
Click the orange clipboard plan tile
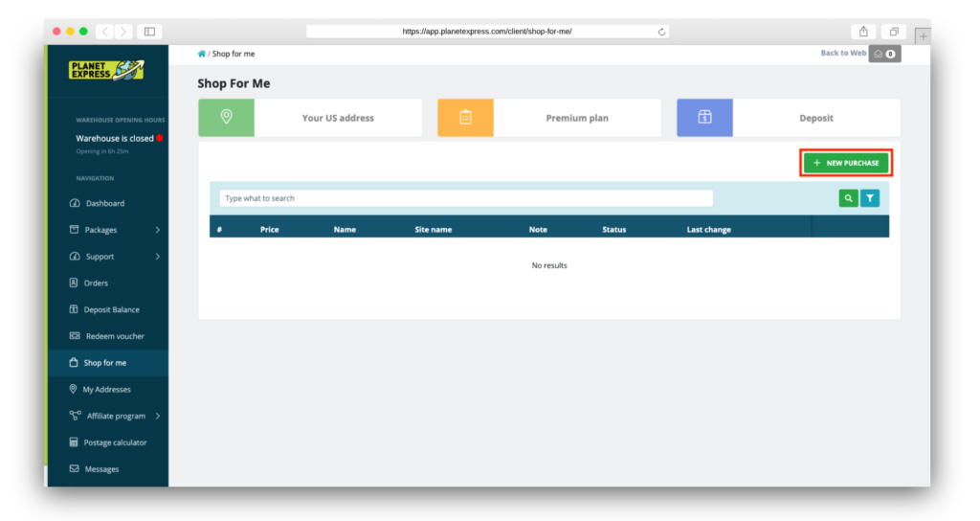tap(466, 118)
